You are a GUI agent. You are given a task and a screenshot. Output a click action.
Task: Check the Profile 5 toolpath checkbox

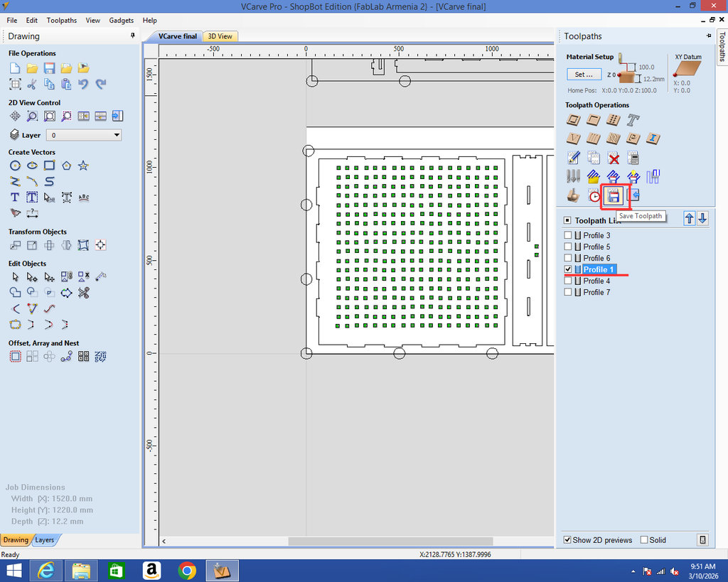(x=567, y=247)
